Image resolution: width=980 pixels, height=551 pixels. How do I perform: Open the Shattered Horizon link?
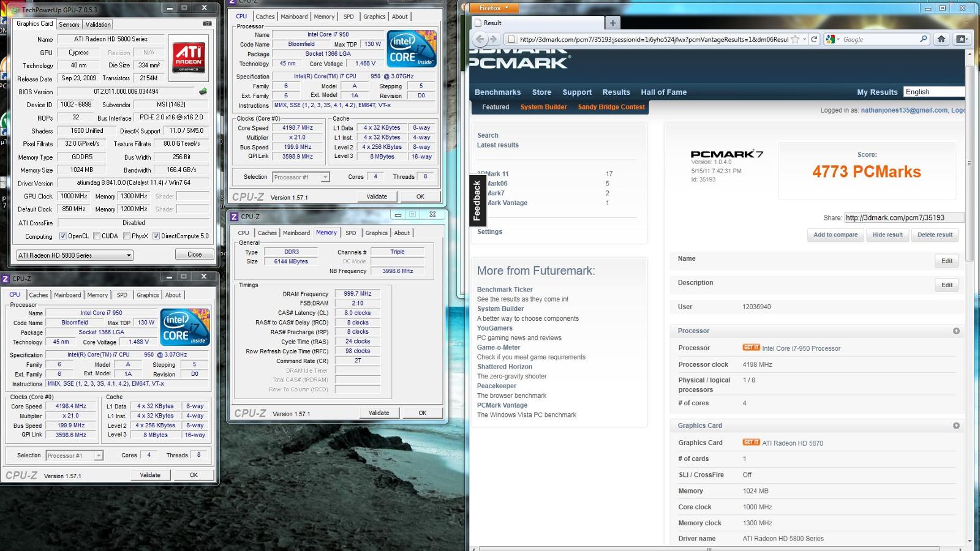pos(505,367)
